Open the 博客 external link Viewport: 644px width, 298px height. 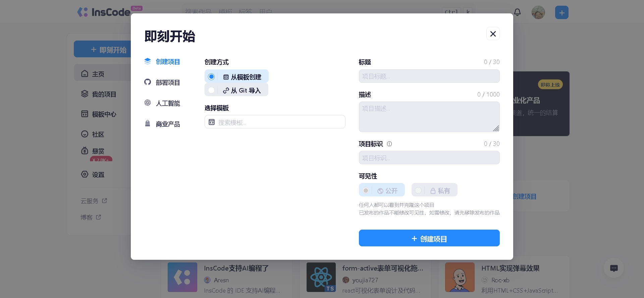91,217
